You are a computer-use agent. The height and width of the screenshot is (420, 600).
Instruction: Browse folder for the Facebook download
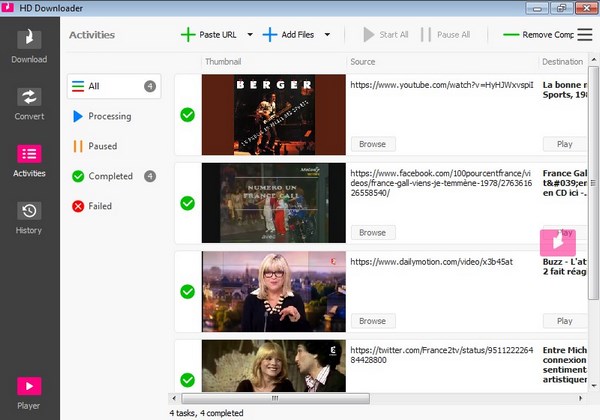(x=373, y=233)
